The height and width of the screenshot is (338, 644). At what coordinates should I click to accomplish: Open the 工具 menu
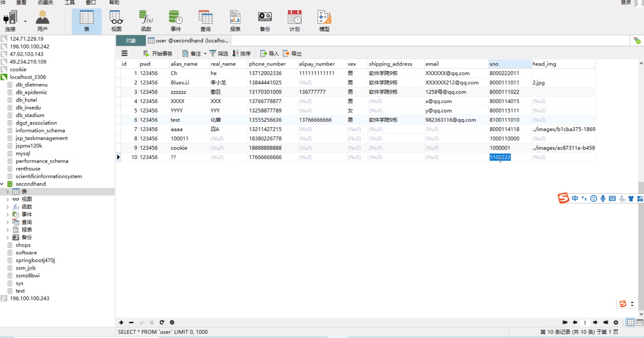point(69,3)
